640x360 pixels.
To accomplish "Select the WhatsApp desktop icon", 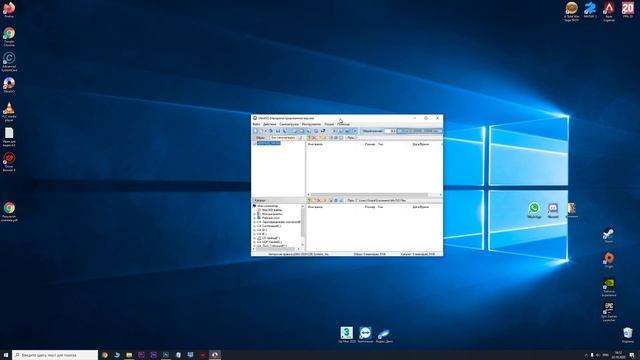I will pos(534,210).
